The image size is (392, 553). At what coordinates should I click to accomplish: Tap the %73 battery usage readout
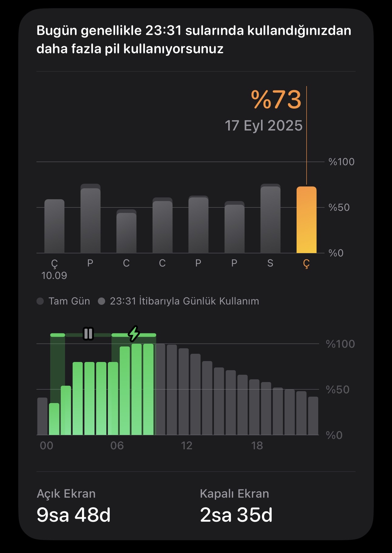[x=276, y=99]
